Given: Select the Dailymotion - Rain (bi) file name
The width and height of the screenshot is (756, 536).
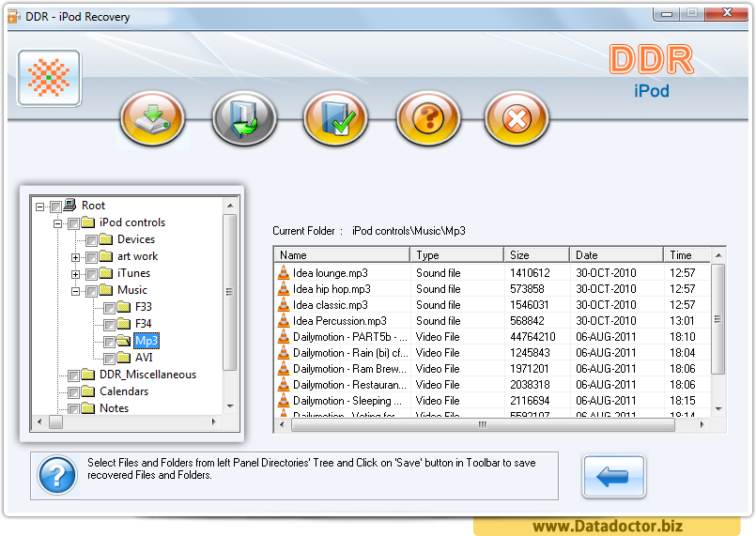Looking at the screenshot, I should click(350, 352).
